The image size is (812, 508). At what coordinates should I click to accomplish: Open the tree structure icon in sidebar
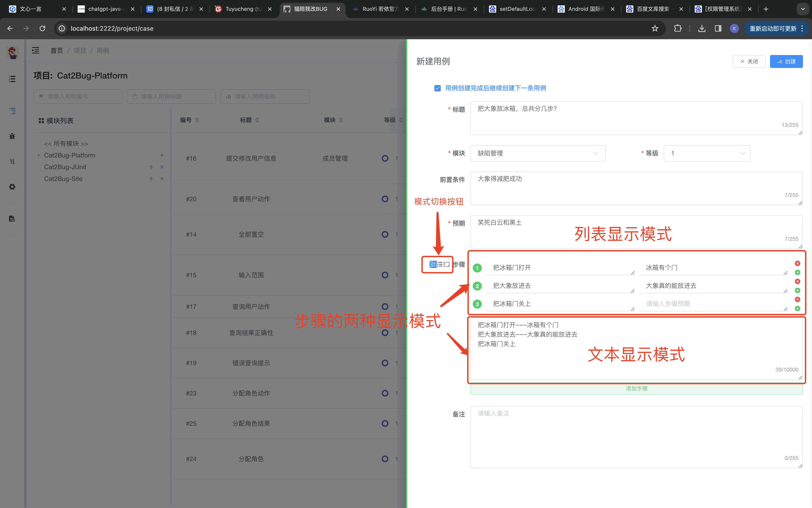(12, 162)
